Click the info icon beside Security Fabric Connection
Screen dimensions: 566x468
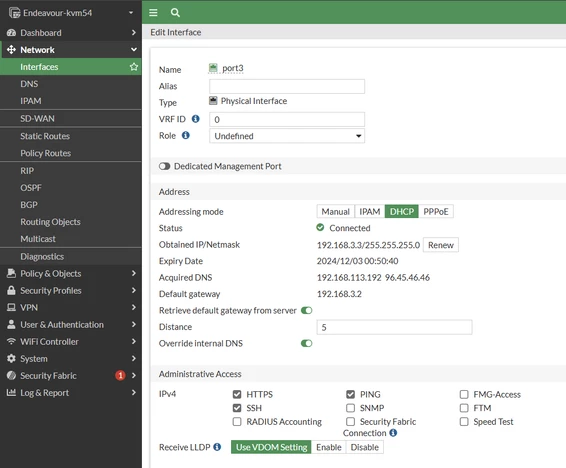(x=393, y=433)
